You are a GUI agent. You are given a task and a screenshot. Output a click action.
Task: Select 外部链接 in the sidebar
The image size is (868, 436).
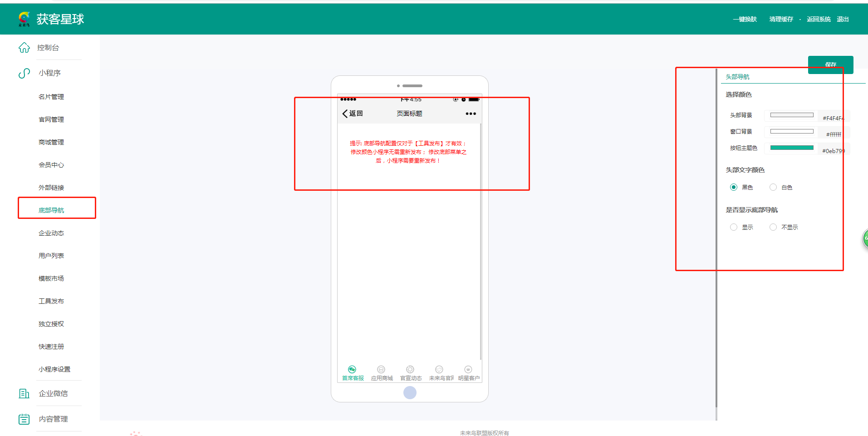tap(51, 188)
